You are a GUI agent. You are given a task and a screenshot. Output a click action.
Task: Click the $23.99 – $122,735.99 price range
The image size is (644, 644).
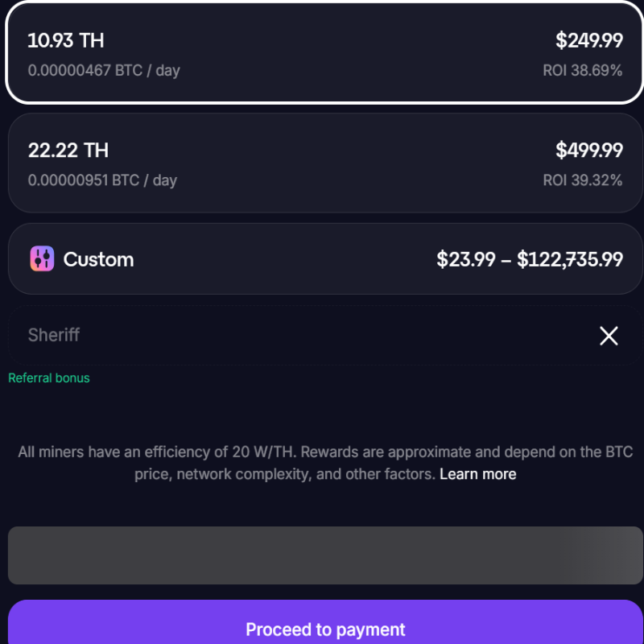point(529,259)
